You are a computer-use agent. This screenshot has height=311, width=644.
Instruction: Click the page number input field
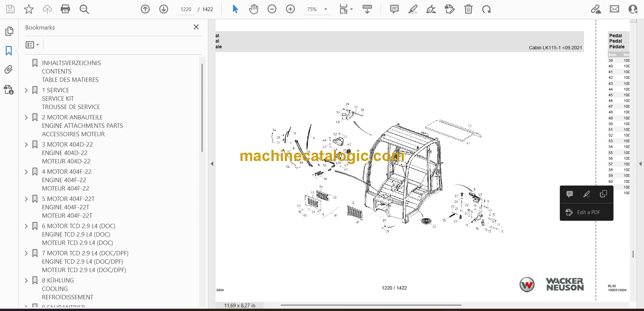186,9
